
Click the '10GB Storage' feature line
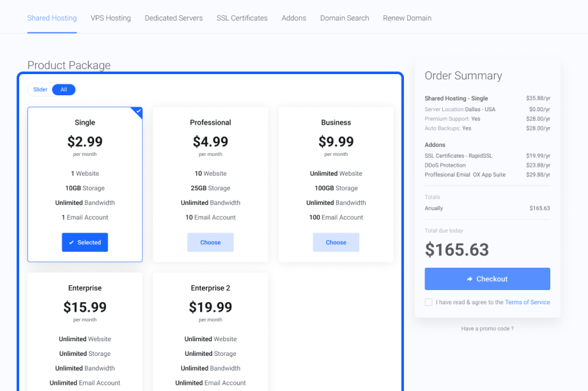click(85, 188)
